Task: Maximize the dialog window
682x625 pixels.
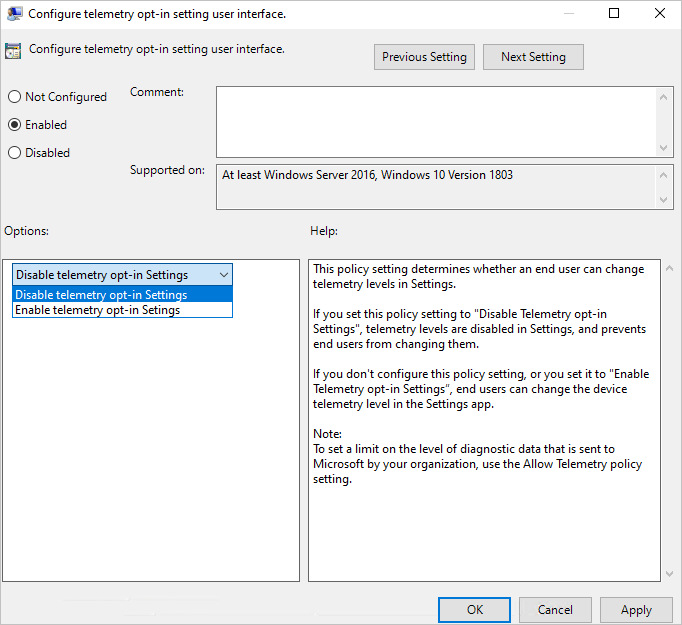Action: pyautogui.click(x=614, y=13)
